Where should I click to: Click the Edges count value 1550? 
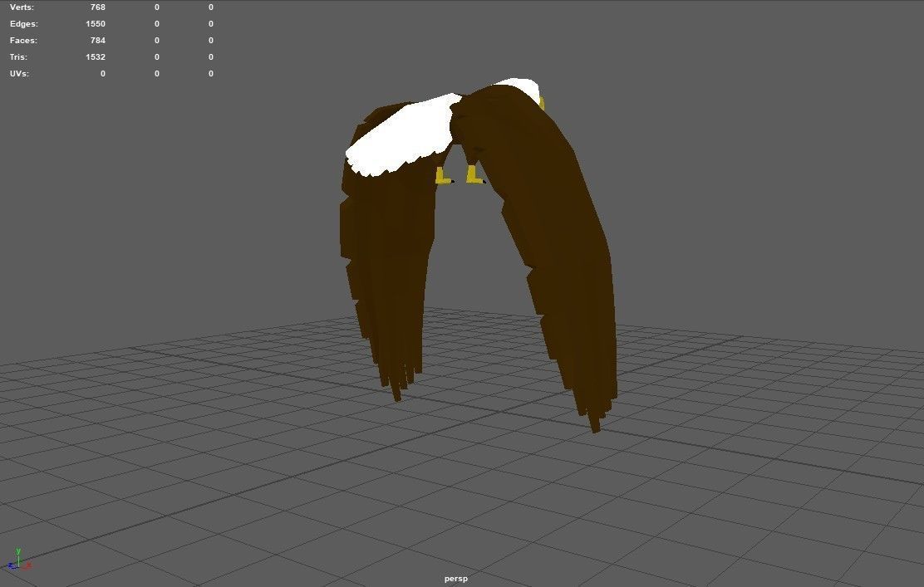[x=96, y=23]
